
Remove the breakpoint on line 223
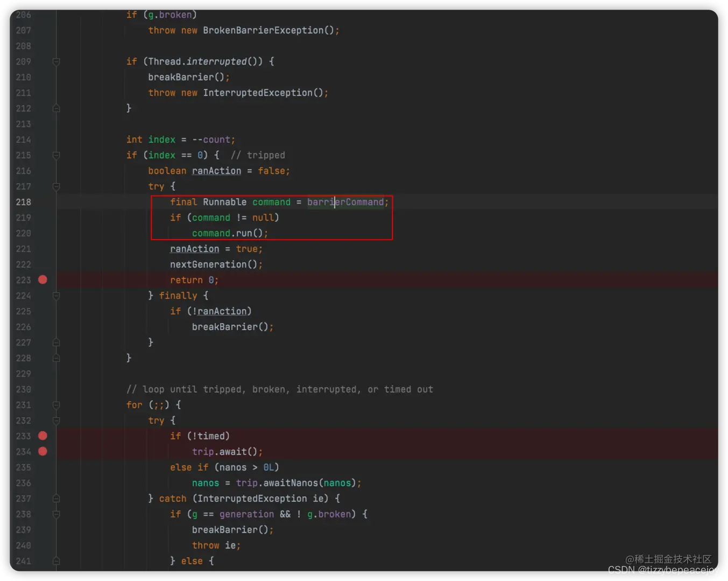pos(43,279)
